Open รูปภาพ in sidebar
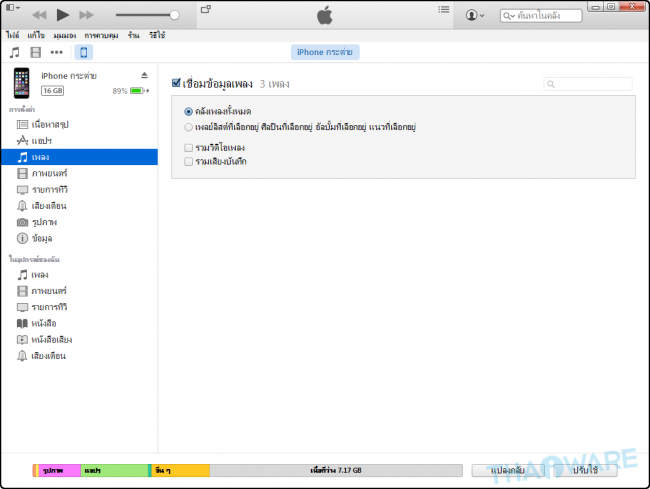Image resolution: width=650 pixels, height=489 pixels. [79, 222]
